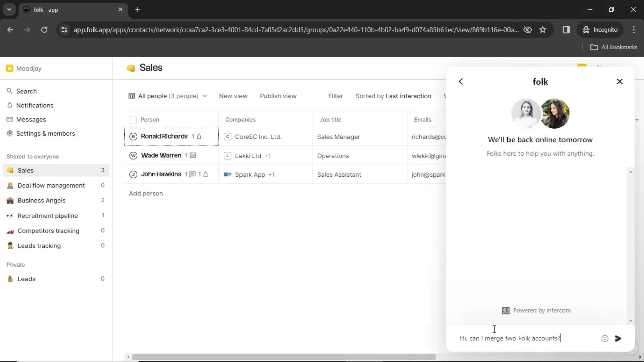Viewport: 644px width, 362px height.
Task: Open John Hawkins contact
Action: (x=161, y=174)
